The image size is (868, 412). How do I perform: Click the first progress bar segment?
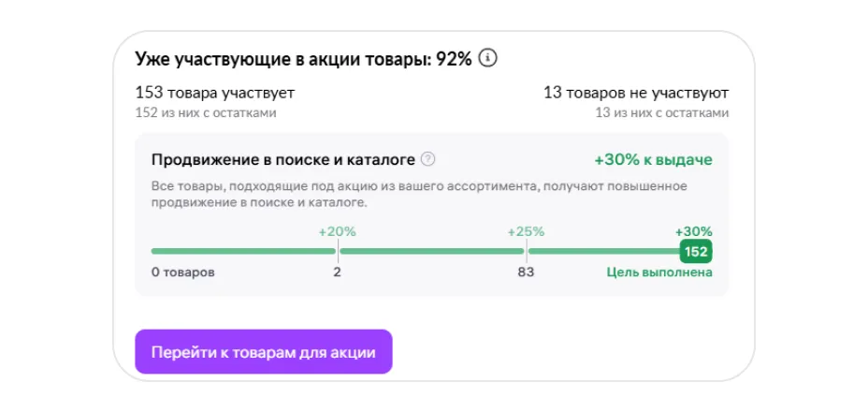tap(243, 251)
